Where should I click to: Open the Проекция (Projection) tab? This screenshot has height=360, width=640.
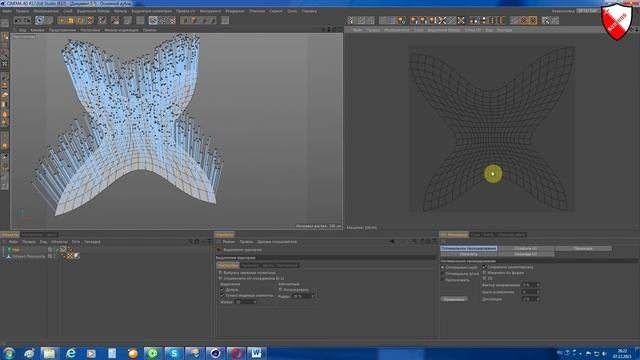[583, 248]
